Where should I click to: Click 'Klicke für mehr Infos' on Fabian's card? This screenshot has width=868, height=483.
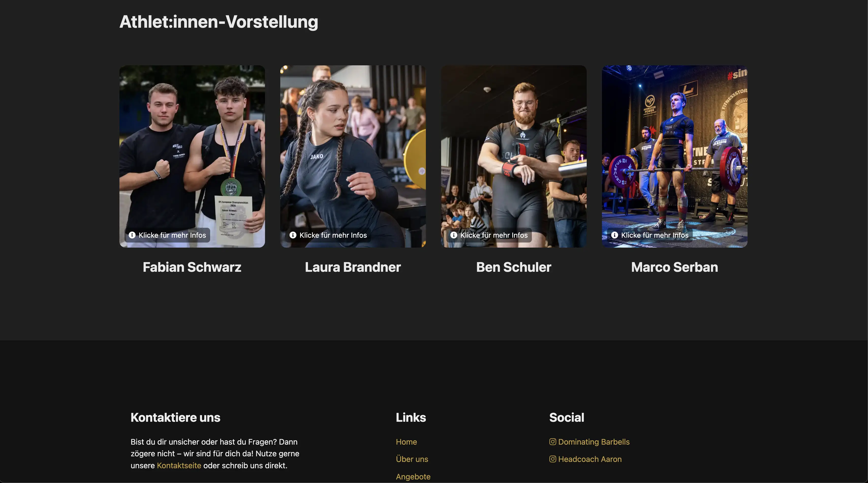(x=172, y=235)
